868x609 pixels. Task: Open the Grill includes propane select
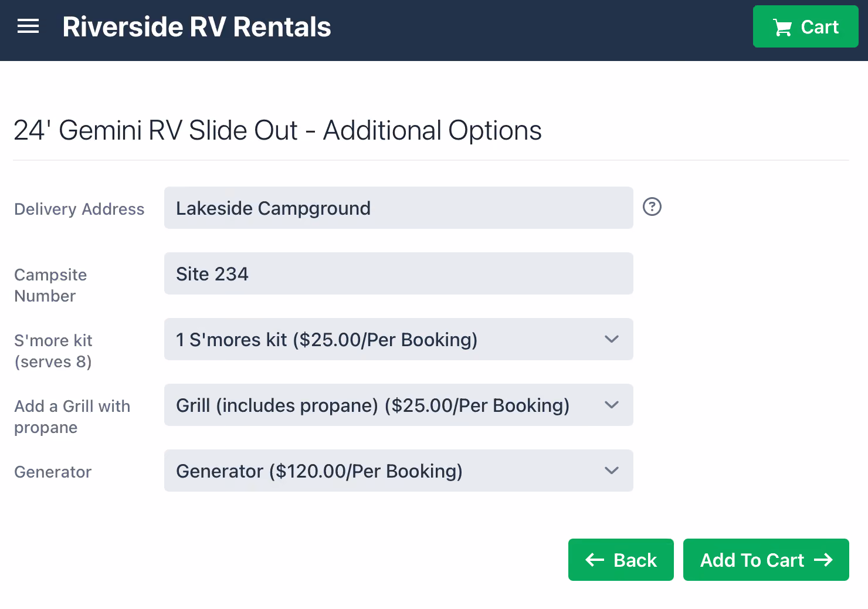click(x=399, y=405)
